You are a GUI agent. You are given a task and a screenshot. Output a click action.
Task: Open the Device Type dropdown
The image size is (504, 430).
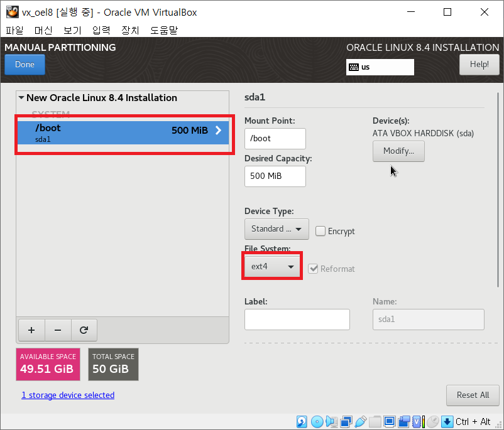tap(277, 229)
